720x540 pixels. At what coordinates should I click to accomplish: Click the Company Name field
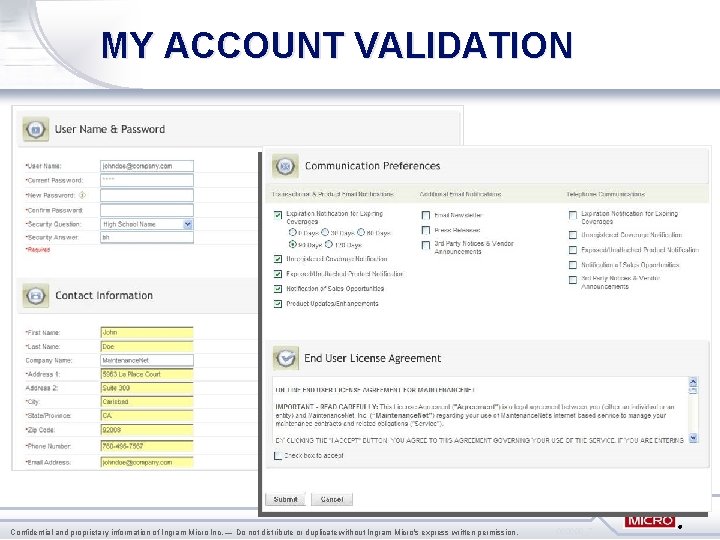coord(147,360)
